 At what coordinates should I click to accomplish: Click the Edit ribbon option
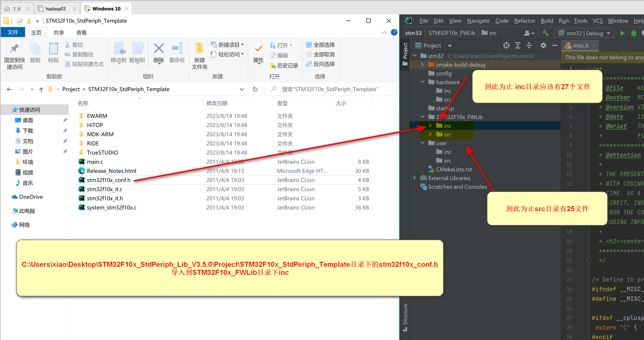coord(279,55)
